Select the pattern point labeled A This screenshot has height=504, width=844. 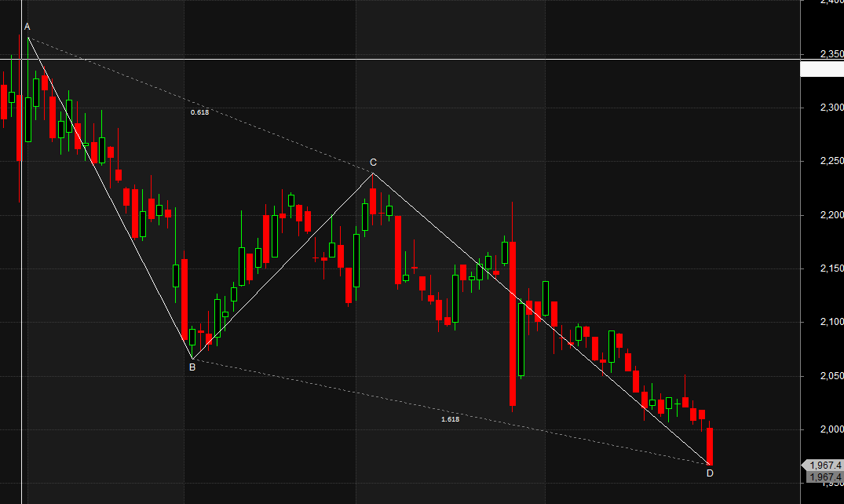coord(27,27)
